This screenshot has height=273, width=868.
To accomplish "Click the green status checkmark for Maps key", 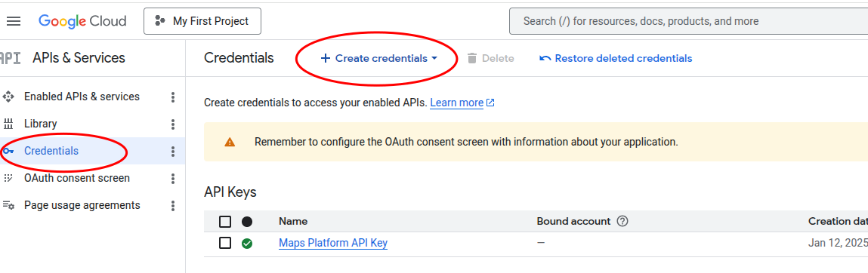I will click(x=247, y=243).
